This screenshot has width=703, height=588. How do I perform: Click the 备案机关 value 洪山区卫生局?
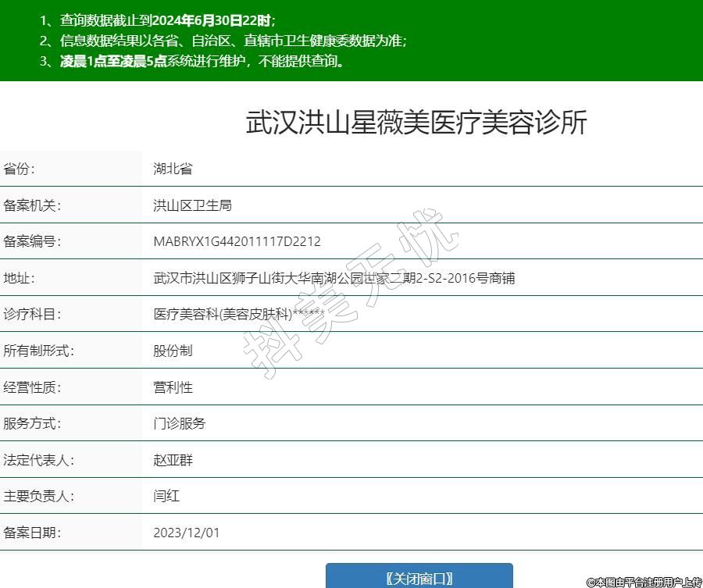tap(192, 205)
